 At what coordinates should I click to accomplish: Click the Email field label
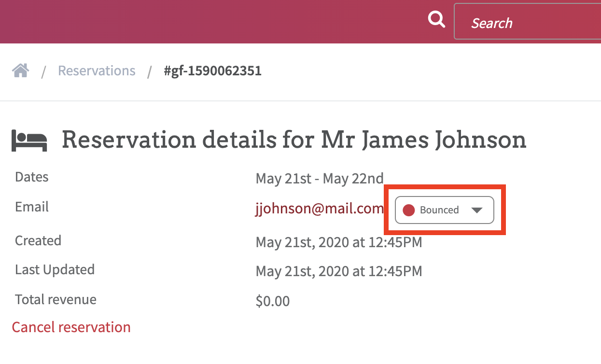point(32,207)
